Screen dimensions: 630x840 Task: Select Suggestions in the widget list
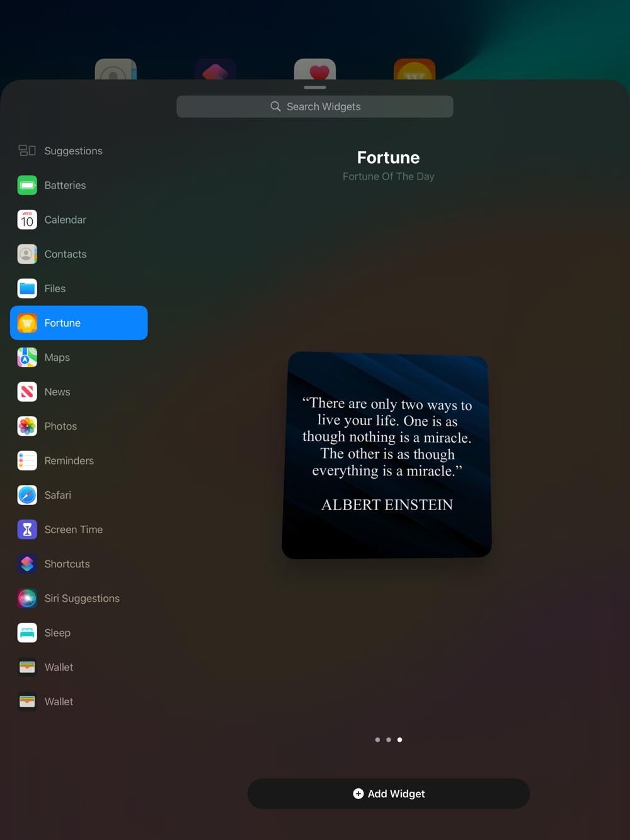(79, 150)
